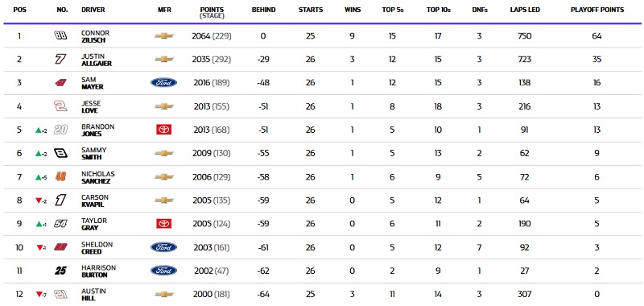Image resolution: width=644 pixels, height=306 pixels.
Task: Click Nicholas Sanchez's orange number 48 icon
Action: 60,177
